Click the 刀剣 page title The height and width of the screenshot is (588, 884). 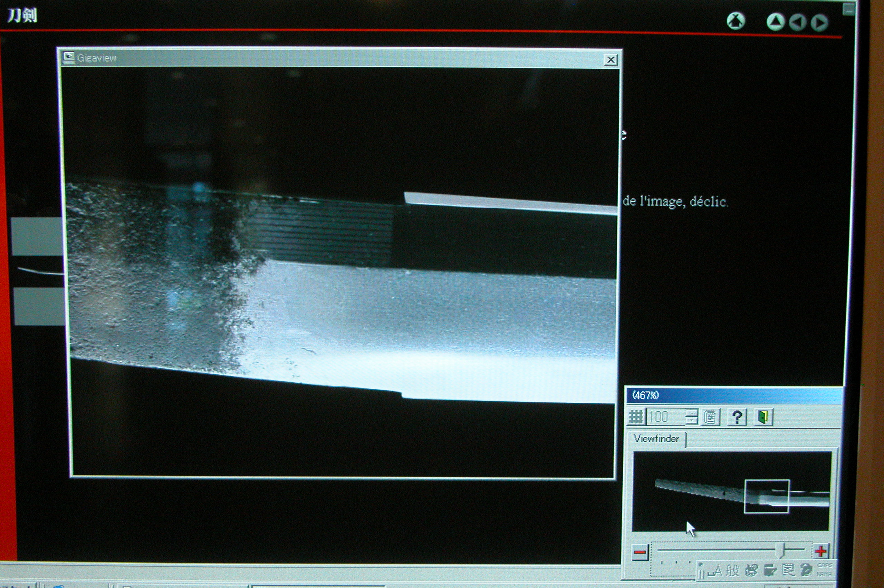(22, 16)
